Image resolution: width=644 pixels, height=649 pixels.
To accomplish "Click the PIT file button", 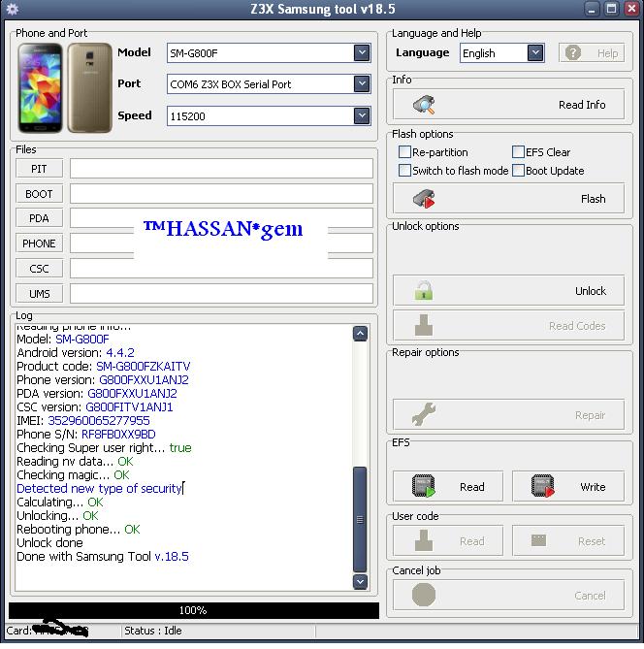I will pyautogui.click(x=40, y=169).
